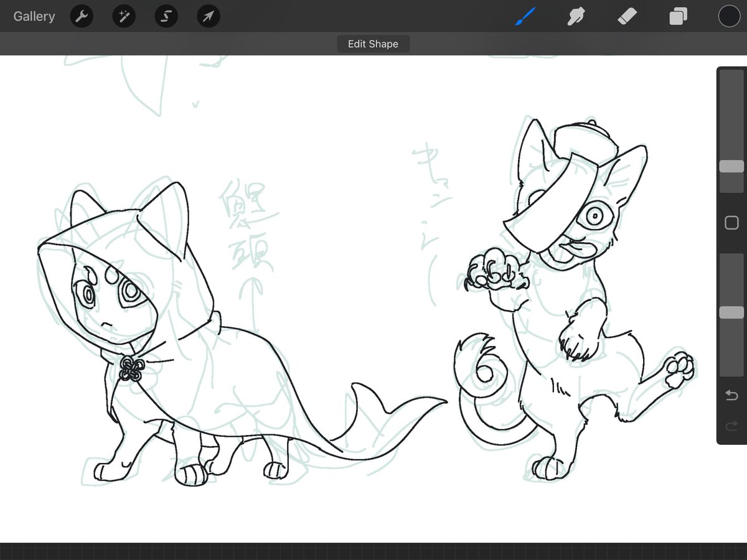747x560 pixels.
Task: Open the Actions wrench menu
Action: tap(82, 16)
